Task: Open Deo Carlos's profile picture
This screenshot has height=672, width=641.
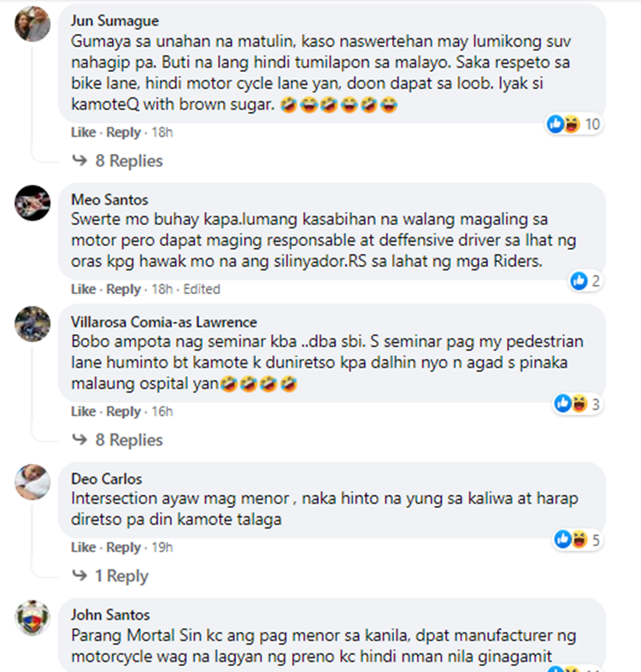Action: (x=32, y=481)
